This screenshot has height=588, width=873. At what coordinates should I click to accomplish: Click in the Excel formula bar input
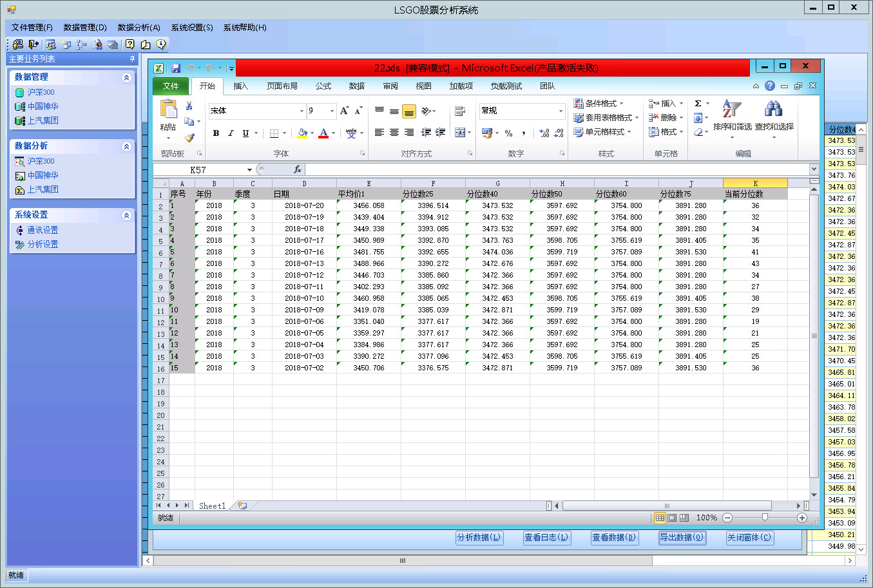coord(557,169)
